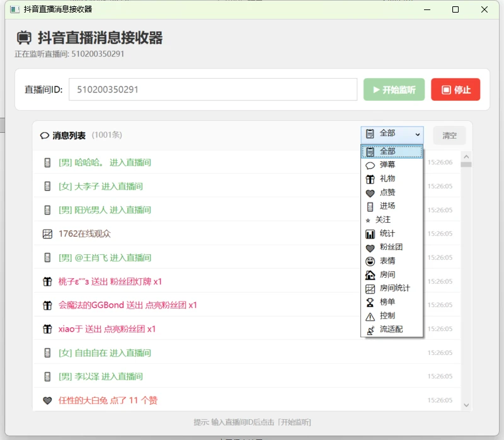This screenshot has width=504, height=440.
Task: Click the (1001条) message count
Action: coord(107,135)
